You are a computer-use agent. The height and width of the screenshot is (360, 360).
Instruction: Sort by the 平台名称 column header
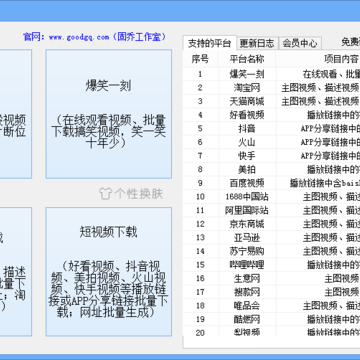point(247,59)
